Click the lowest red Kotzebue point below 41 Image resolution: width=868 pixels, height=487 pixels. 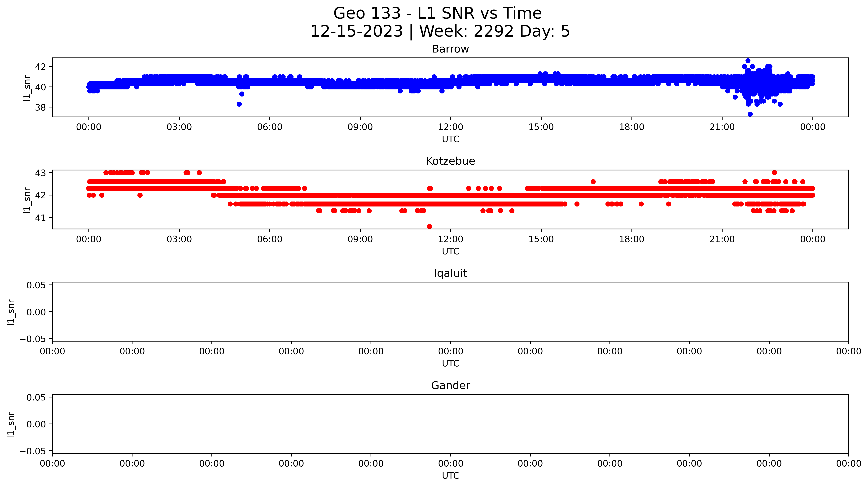click(429, 227)
